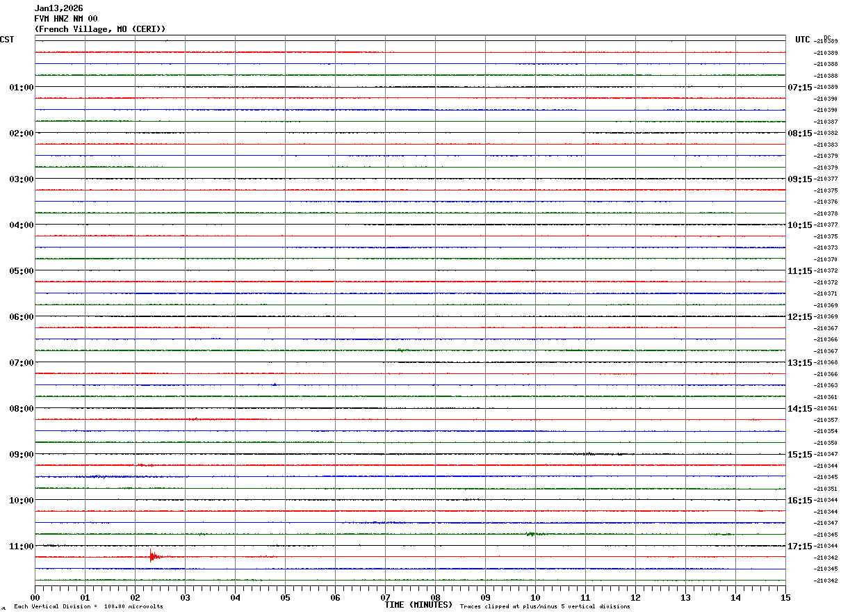Click minute 03 on the time axis
841x616 pixels.
click(x=185, y=597)
